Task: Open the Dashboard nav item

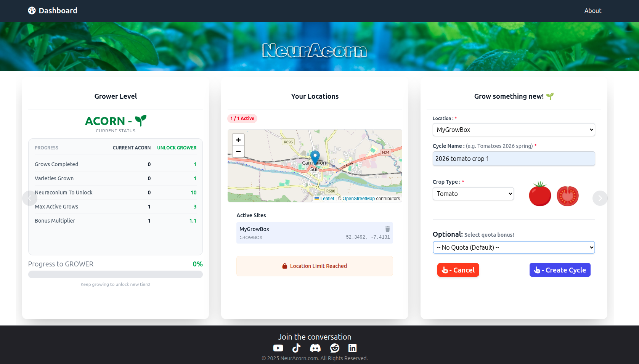Action: pos(53,11)
